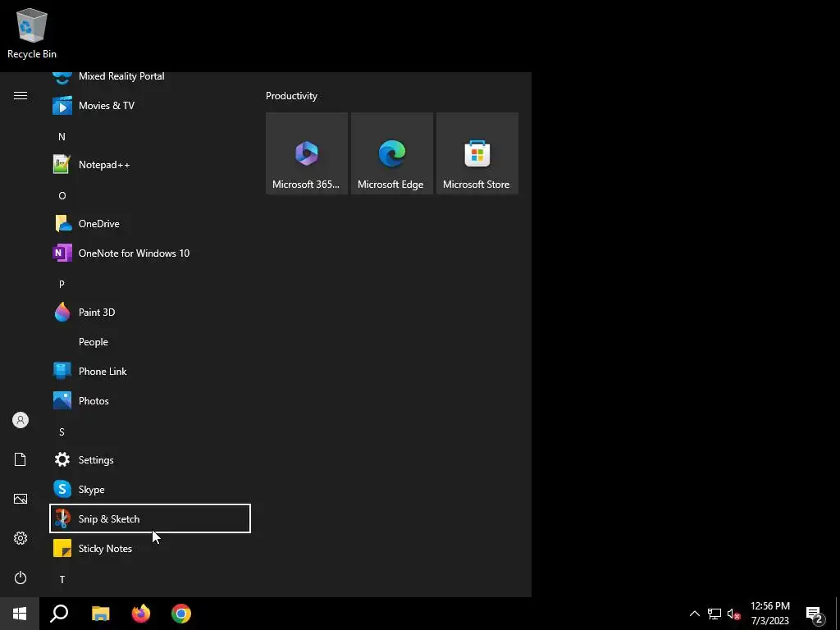Select the Productivity group heading
Image resolution: width=840 pixels, height=630 pixels.
(291, 96)
